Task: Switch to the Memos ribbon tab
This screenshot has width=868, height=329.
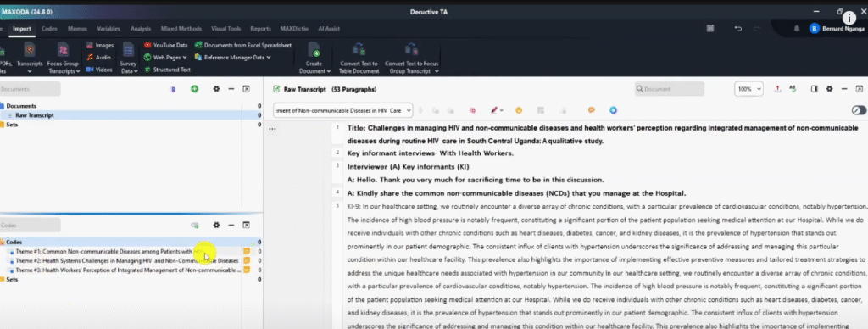Action: (77, 28)
